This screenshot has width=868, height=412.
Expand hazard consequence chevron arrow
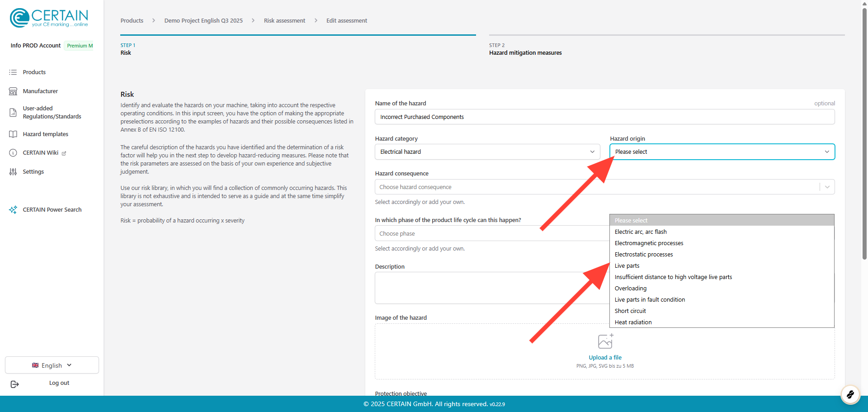(x=827, y=187)
